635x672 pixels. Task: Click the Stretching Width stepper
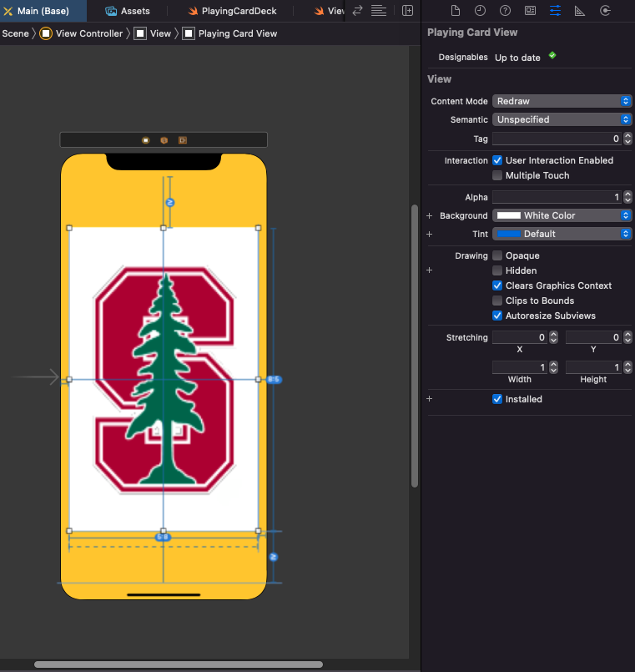tap(553, 367)
